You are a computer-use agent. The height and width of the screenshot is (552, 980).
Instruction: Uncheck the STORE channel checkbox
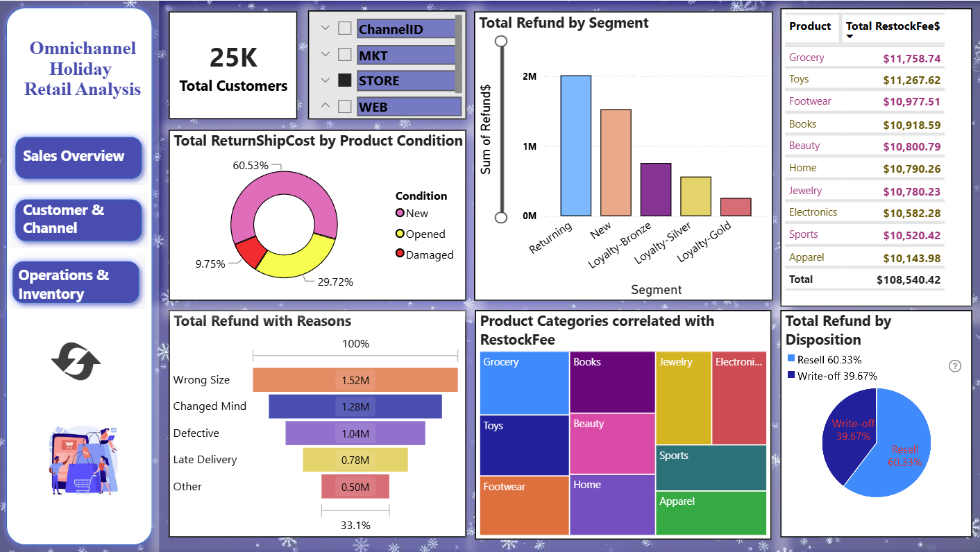point(344,80)
